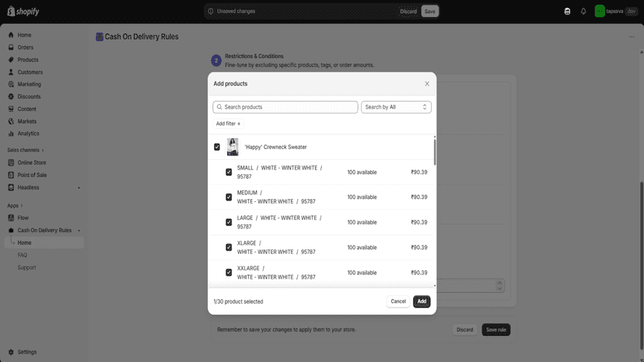Open the Discounts icon
644x362 pixels.
coord(11,96)
